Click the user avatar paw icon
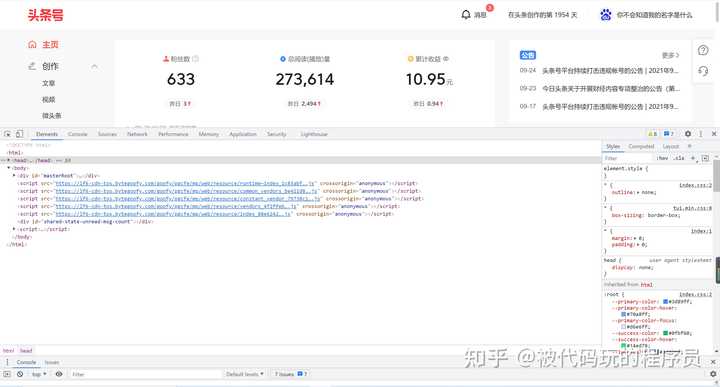The image size is (720, 387). tap(606, 15)
